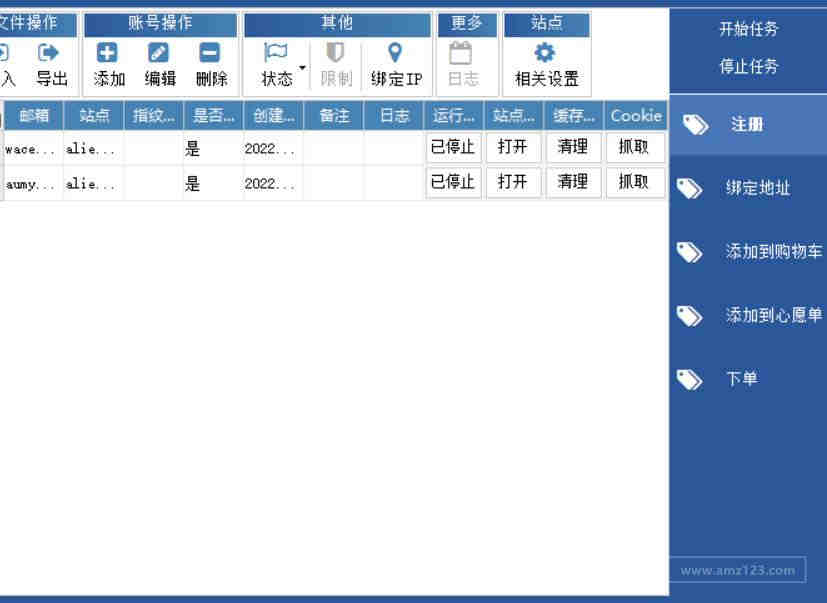
Task: Click 已停止 in the wace row
Action: pyautogui.click(x=453, y=147)
